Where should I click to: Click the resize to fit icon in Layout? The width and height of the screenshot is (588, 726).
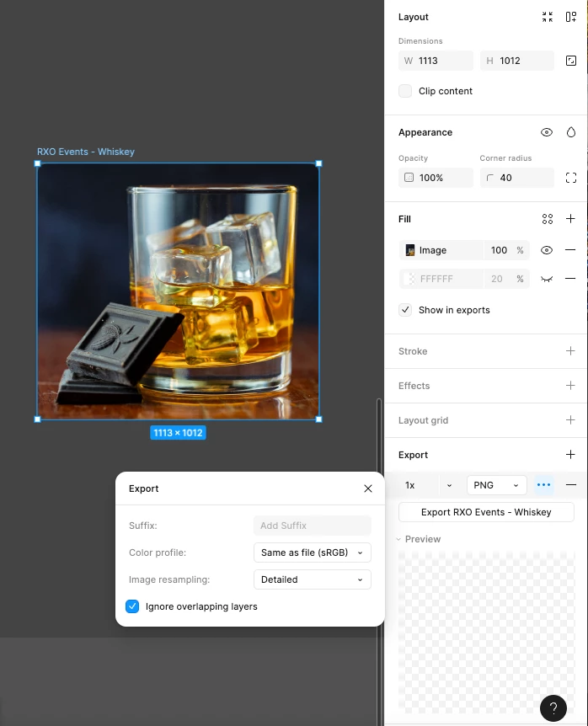tap(548, 17)
